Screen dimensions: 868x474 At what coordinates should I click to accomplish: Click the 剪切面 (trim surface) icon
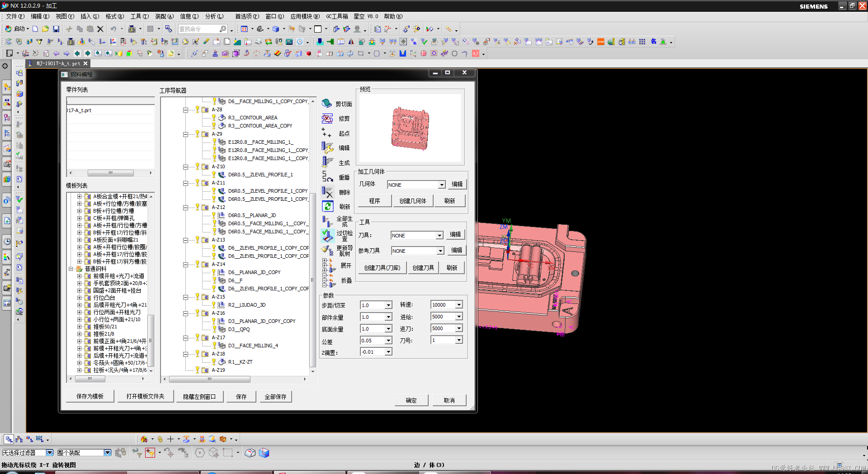[x=327, y=104]
